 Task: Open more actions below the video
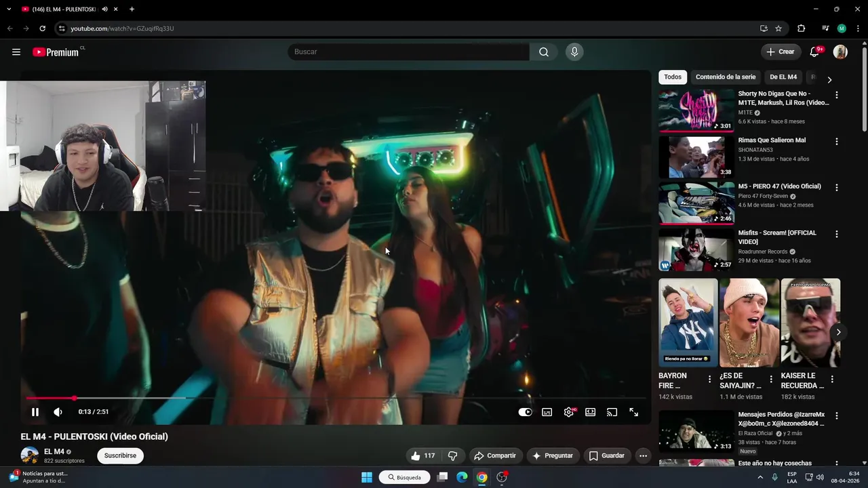pyautogui.click(x=643, y=455)
